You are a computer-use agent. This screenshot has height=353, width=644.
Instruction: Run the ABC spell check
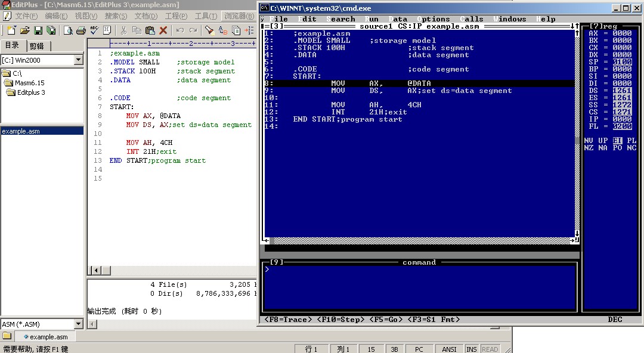click(94, 30)
